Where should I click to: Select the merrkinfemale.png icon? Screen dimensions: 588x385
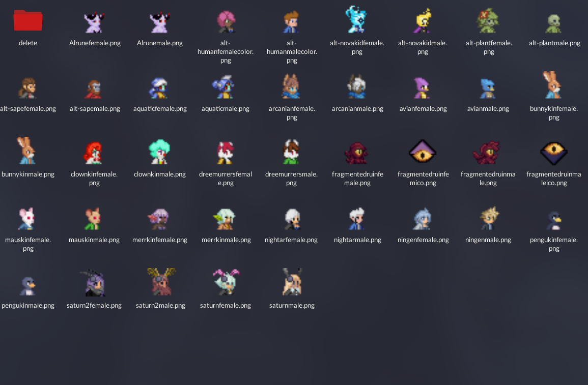coord(158,219)
